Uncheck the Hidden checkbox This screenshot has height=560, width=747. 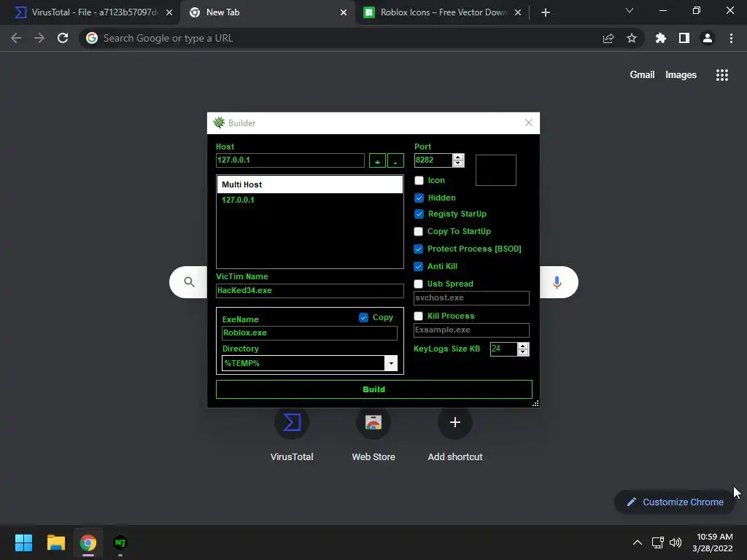pyautogui.click(x=419, y=198)
